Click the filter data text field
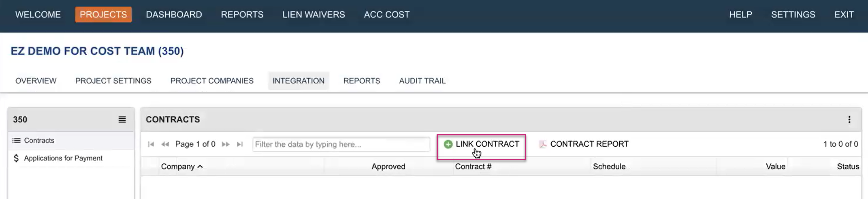This screenshot has height=199, width=868. (x=341, y=144)
